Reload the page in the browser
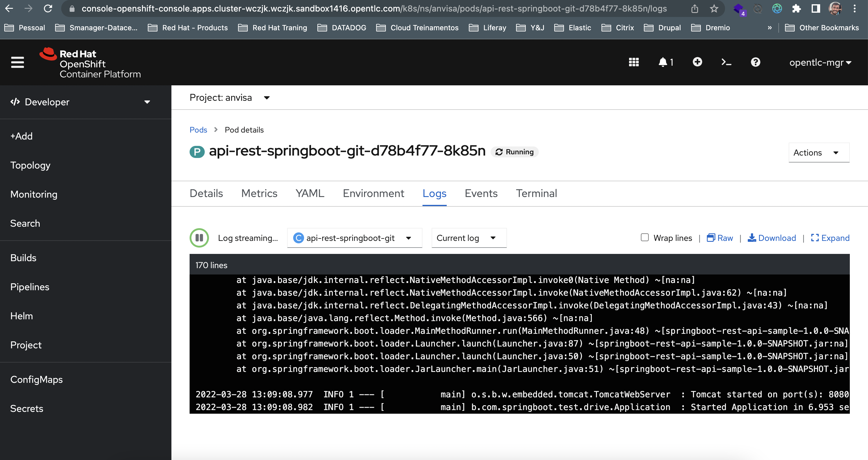868x460 pixels. click(48, 8)
